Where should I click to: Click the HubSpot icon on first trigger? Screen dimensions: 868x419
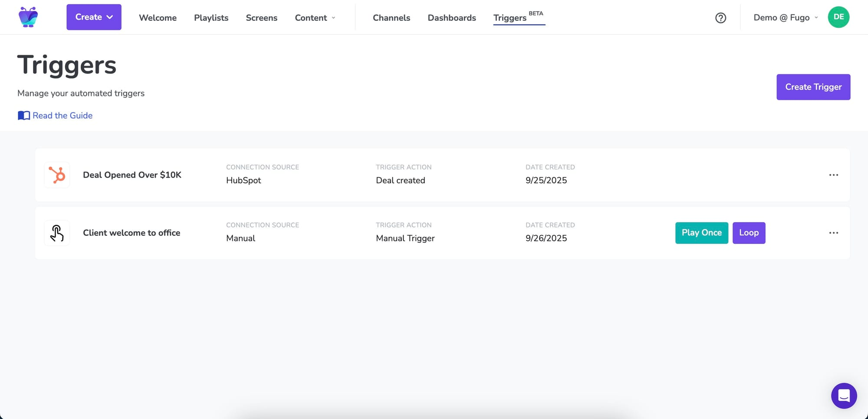(x=57, y=175)
